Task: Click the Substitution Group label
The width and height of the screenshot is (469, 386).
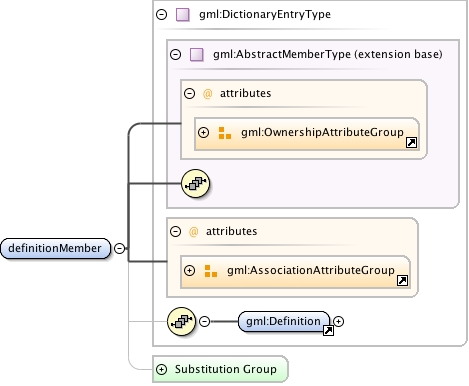Action: pyautogui.click(x=226, y=369)
